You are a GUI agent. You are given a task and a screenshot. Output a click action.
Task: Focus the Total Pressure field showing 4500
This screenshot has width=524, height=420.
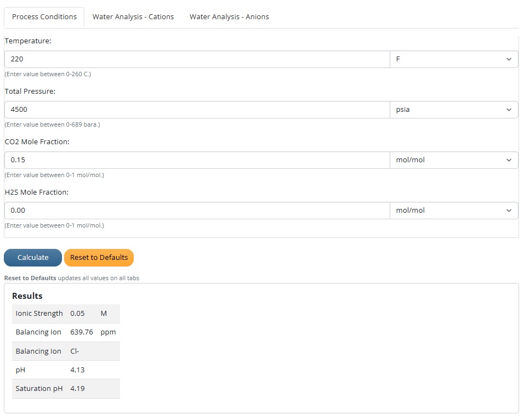[197, 110]
